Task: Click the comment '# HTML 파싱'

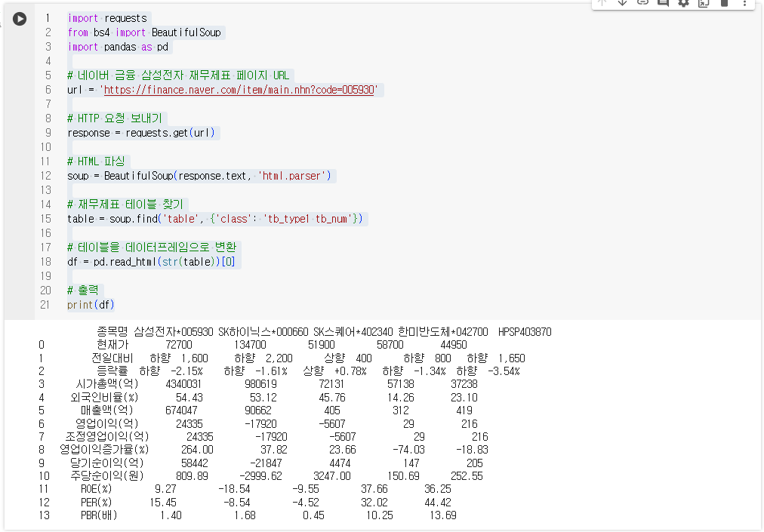Action: [x=96, y=161]
